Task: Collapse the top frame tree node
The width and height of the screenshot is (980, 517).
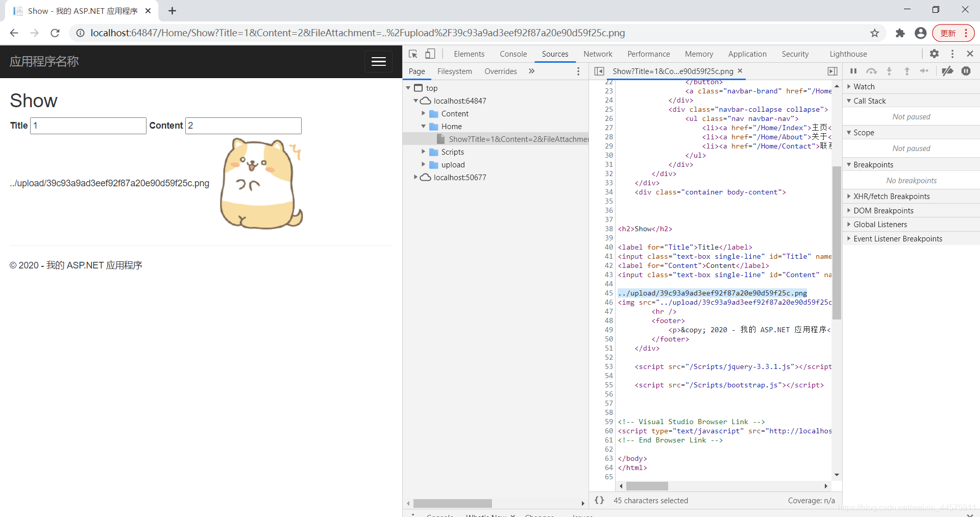Action: [408, 88]
